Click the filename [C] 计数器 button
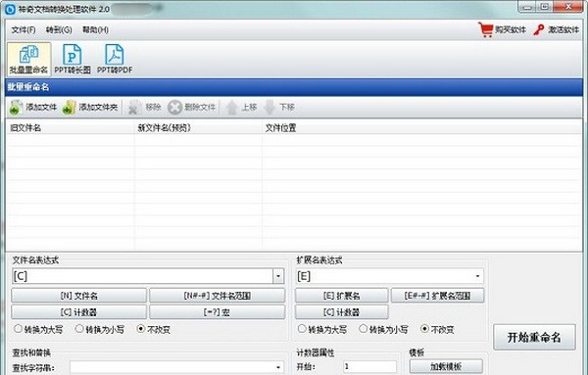 78,312
